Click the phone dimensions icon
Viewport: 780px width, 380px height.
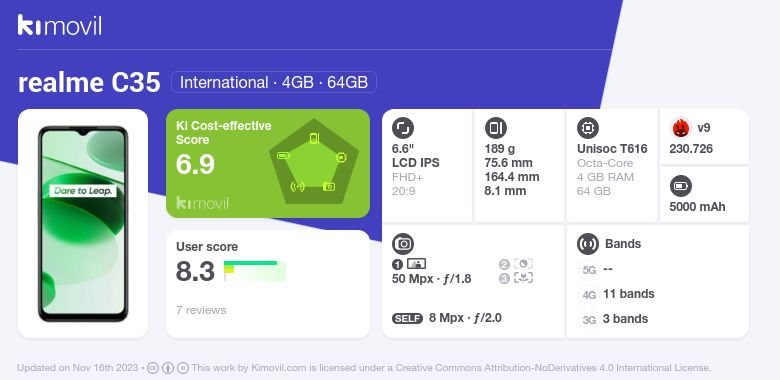point(495,128)
